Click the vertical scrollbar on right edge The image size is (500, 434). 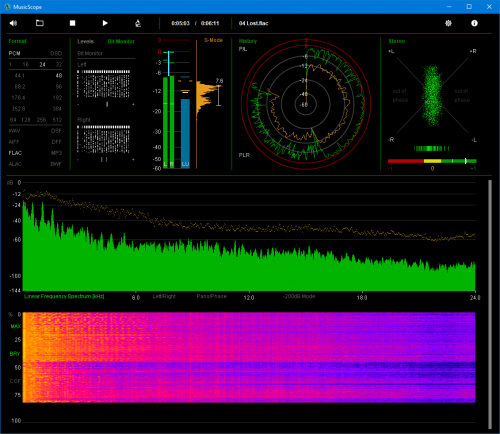pos(490,304)
